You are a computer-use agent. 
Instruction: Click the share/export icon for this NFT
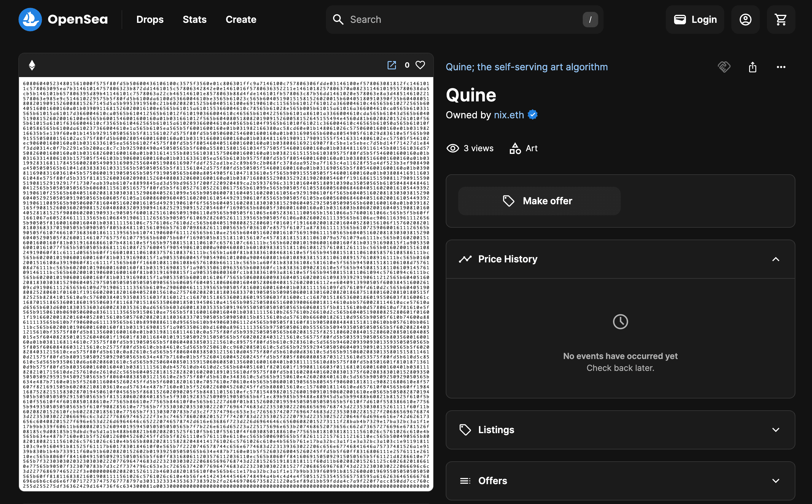pos(753,66)
